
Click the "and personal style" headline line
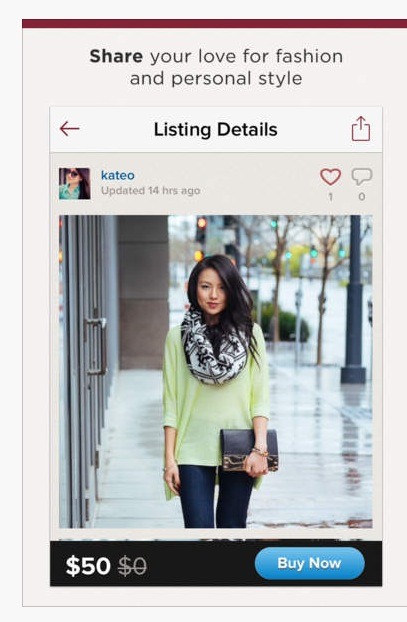click(216, 78)
